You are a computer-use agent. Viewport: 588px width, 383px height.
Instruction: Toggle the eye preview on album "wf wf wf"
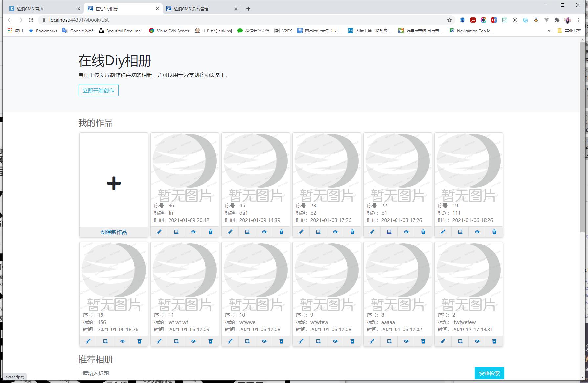pos(193,341)
